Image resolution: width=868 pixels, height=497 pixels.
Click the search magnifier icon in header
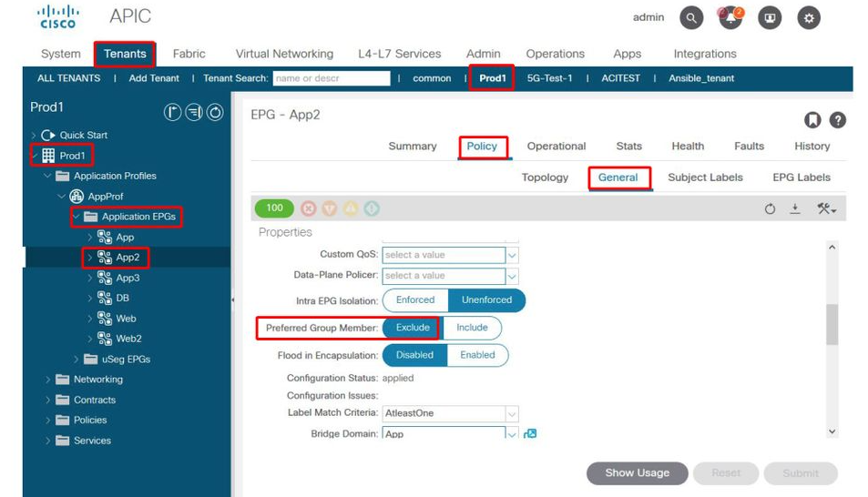pyautogui.click(x=691, y=17)
